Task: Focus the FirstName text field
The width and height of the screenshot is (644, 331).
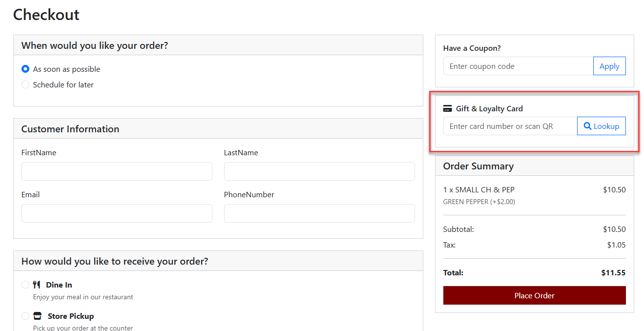Action: (x=117, y=171)
